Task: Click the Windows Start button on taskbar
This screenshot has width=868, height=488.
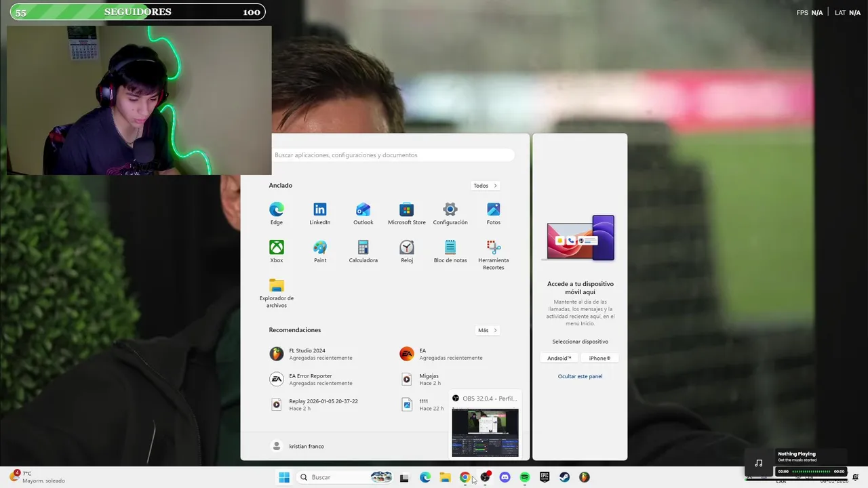Action: click(284, 477)
